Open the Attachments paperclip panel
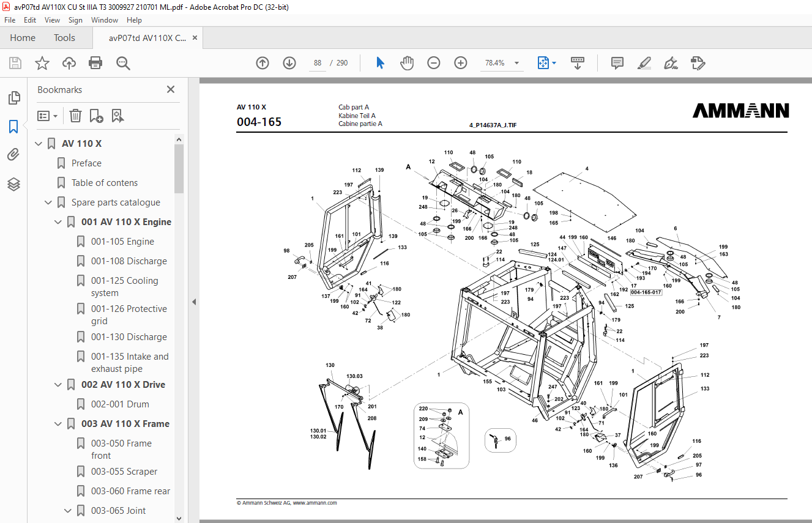Image resolution: width=812 pixels, height=523 pixels. (13, 155)
